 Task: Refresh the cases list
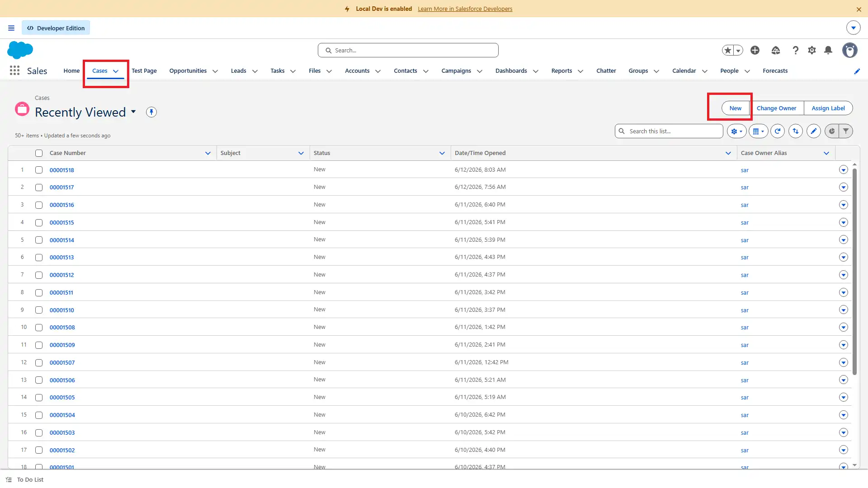click(x=778, y=131)
